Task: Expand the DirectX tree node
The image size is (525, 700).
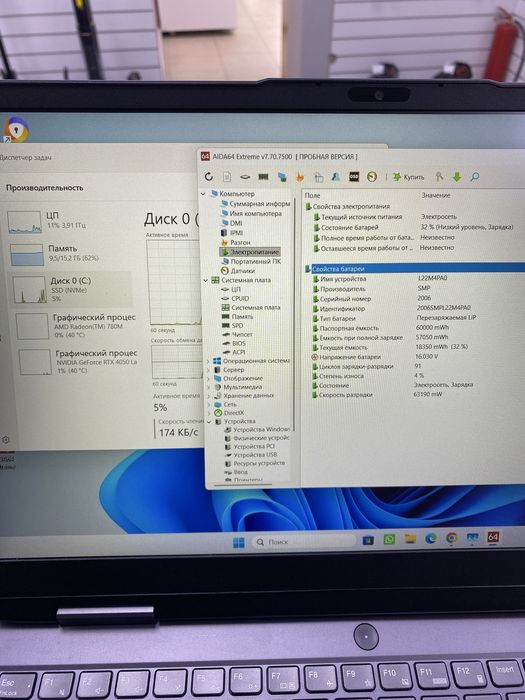Action: tap(209, 413)
